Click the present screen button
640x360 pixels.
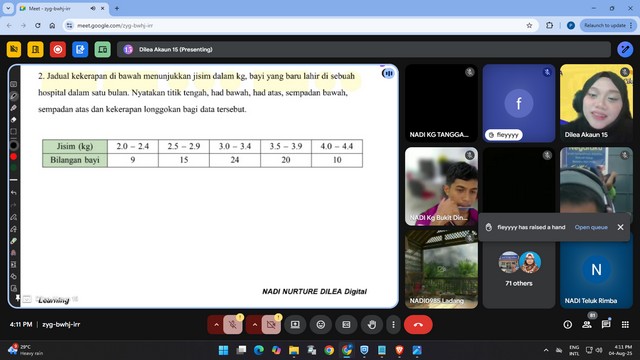click(x=295, y=324)
